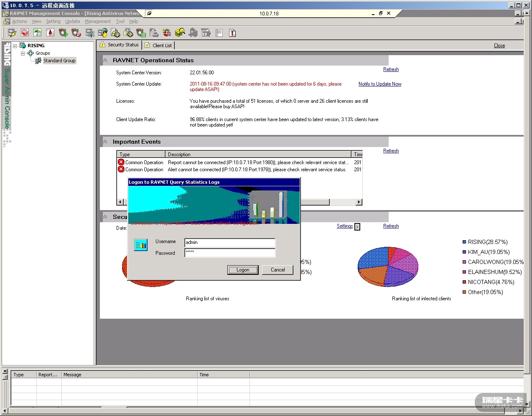Click the Other(19.05%) orange legend swatch

click(464, 292)
